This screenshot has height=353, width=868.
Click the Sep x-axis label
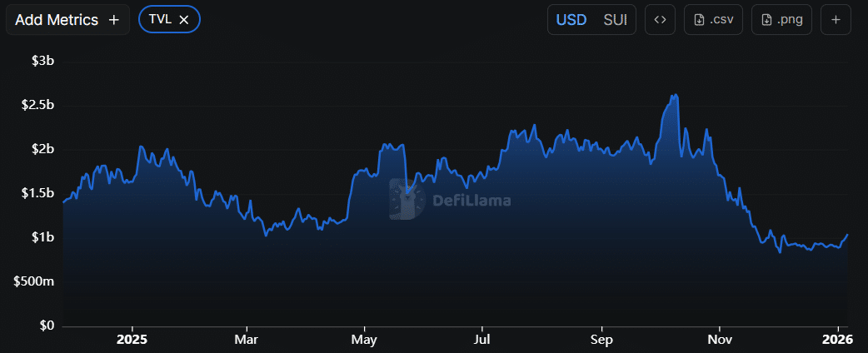click(601, 339)
